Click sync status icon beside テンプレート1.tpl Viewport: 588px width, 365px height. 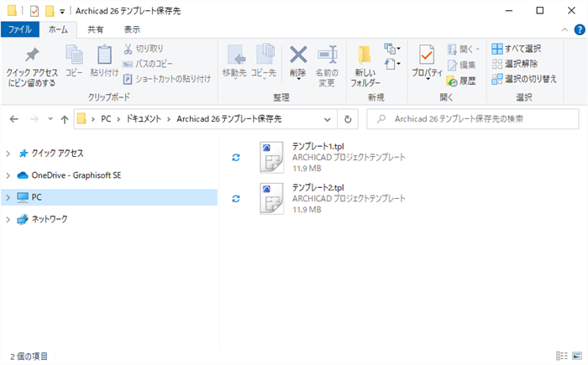tap(236, 158)
